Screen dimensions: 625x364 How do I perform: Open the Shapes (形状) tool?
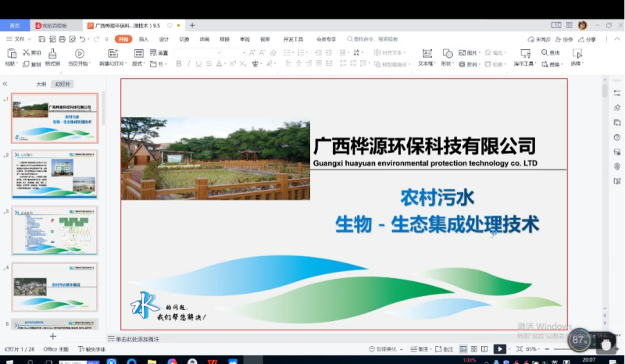pyautogui.click(x=447, y=54)
